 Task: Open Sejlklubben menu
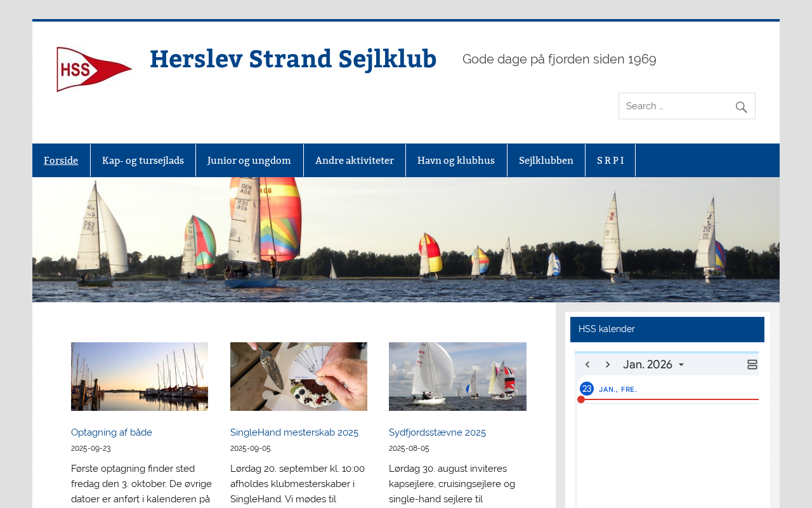546,161
